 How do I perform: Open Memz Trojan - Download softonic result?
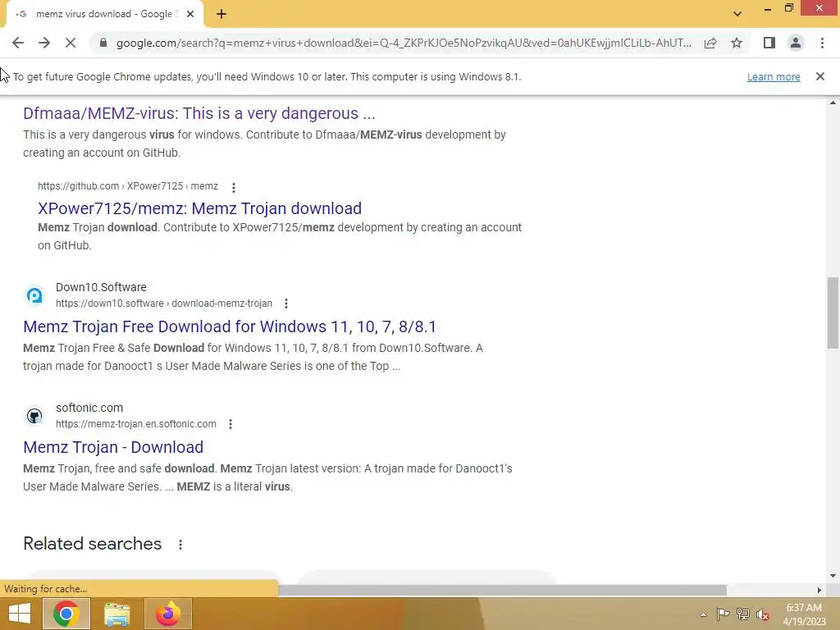pos(113,447)
